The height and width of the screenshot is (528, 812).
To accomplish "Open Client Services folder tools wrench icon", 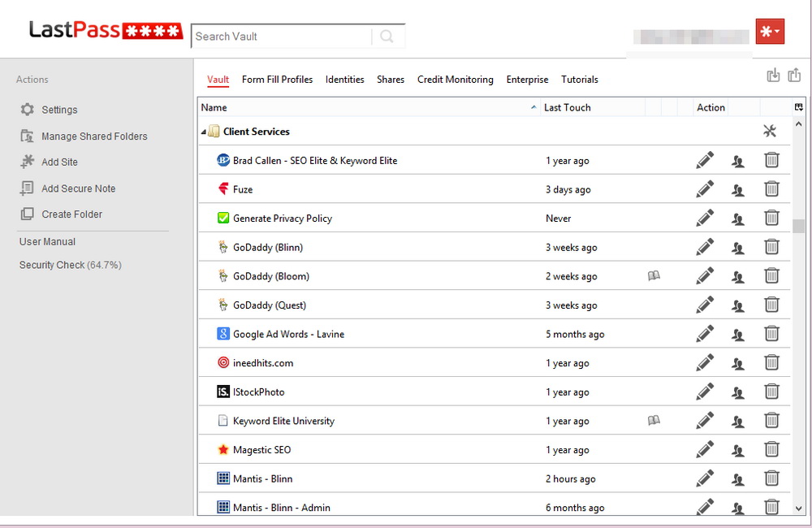I will pos(770,131).
